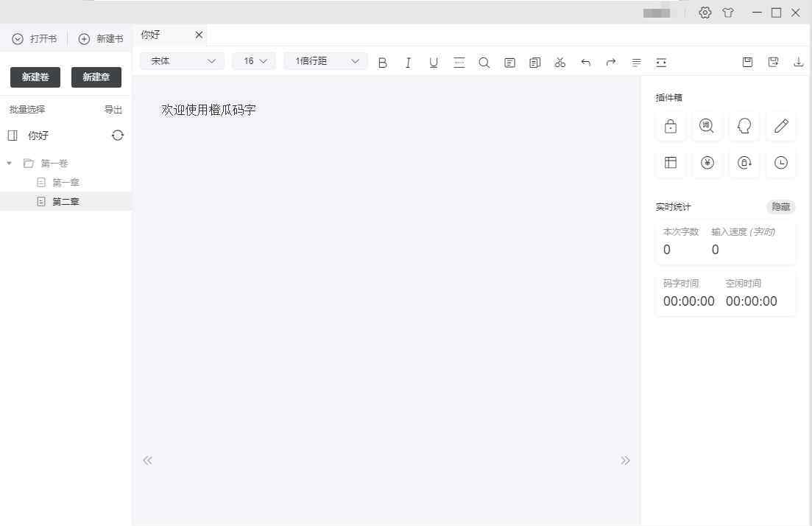Collapse the 第一卷 volume
This screenshot has height=526, width=812.
click(9, 164)
